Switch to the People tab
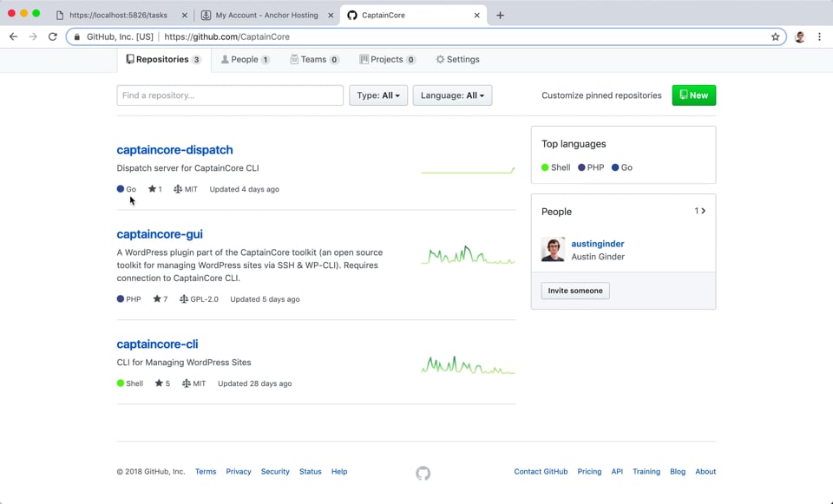833x504 pixels. click(x=246, y=60)
